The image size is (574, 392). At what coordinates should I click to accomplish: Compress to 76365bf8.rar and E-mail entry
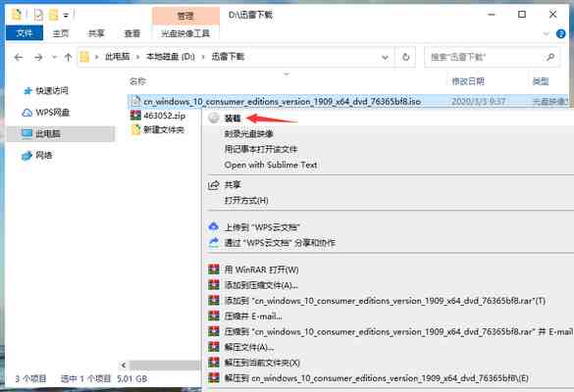point(398,332)
